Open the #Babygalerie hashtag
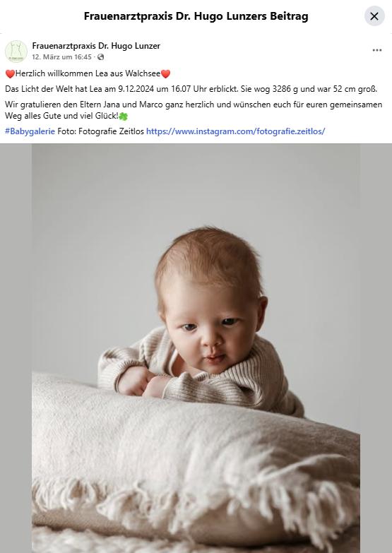The height and width of the screenshot is (553, 392). coord(30,131)
